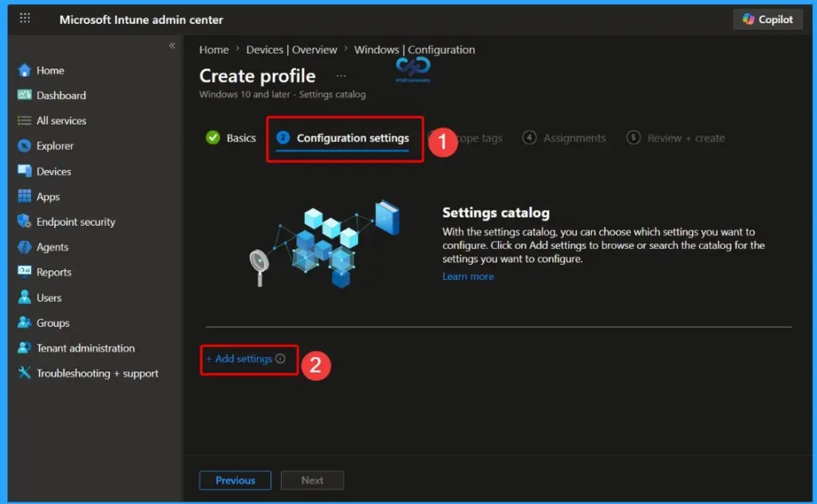Click the Previous button
Screen dimensions: 817x504
tap(235, 480)
